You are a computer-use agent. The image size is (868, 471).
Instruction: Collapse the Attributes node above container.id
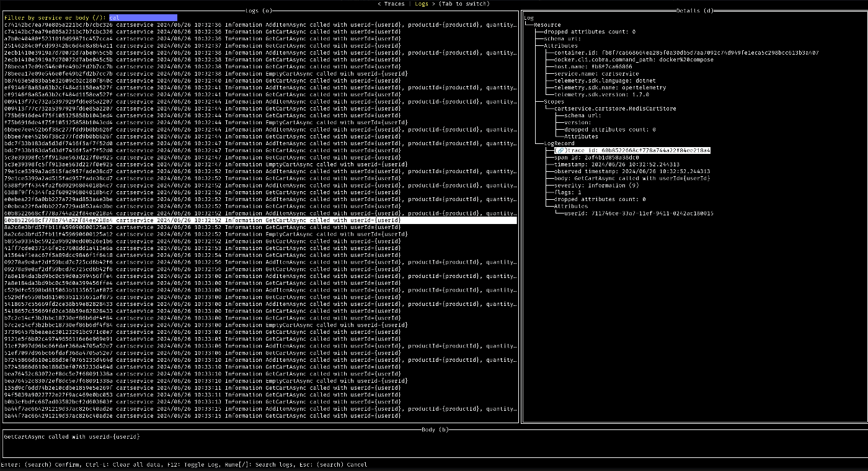[x=560, y=46]
